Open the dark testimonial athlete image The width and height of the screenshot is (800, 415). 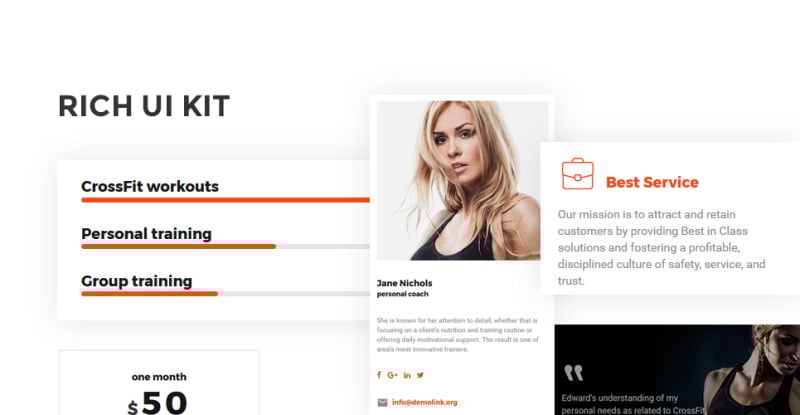click(677, 370)
